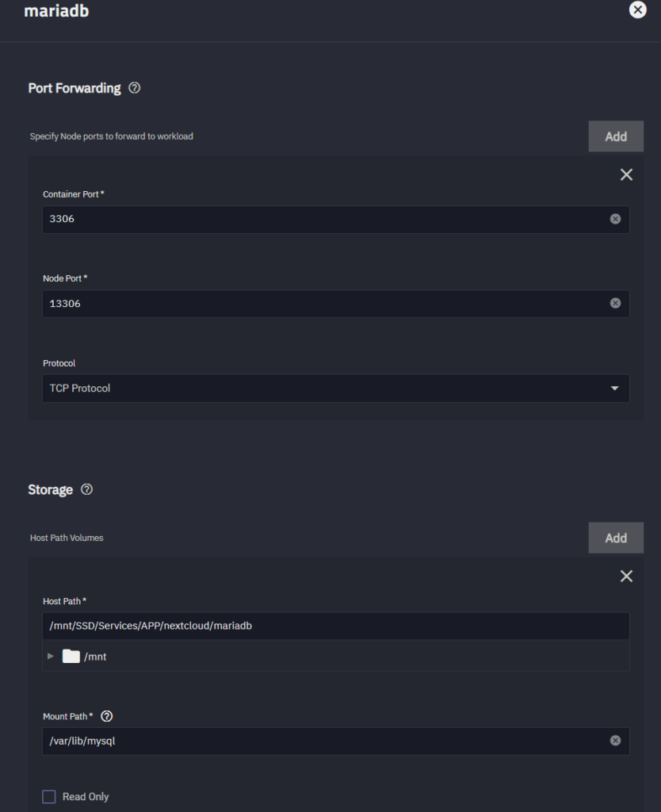Image resolution: width=661 pixels, height=812 pixels.
Task: Click inside the Host Path field
Action: click(x=317, y=626)
